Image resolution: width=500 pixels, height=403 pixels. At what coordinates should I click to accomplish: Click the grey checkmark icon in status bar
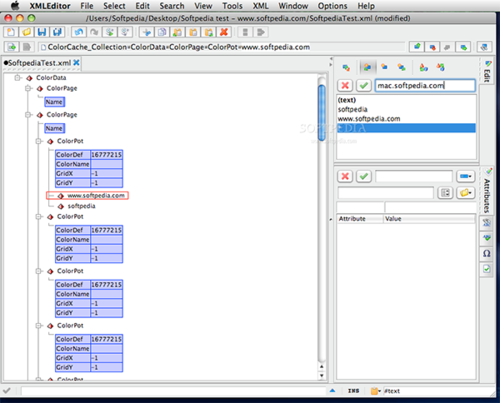click(x=7, y=390)
